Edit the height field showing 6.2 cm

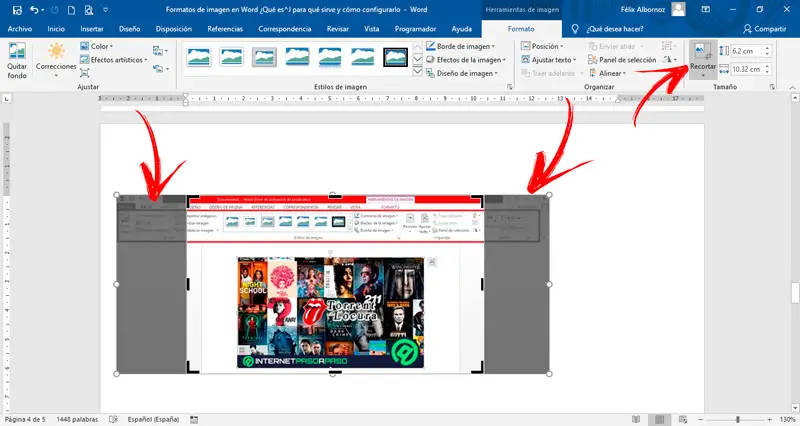coord(746,51)
